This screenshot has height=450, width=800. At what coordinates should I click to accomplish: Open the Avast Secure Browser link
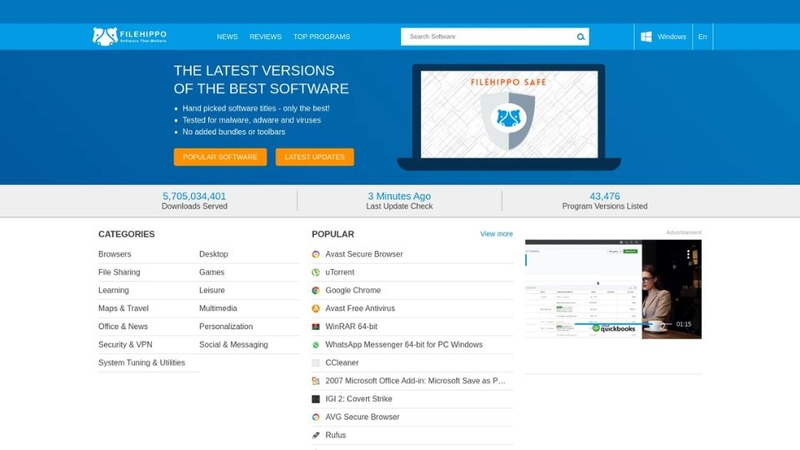364,254
